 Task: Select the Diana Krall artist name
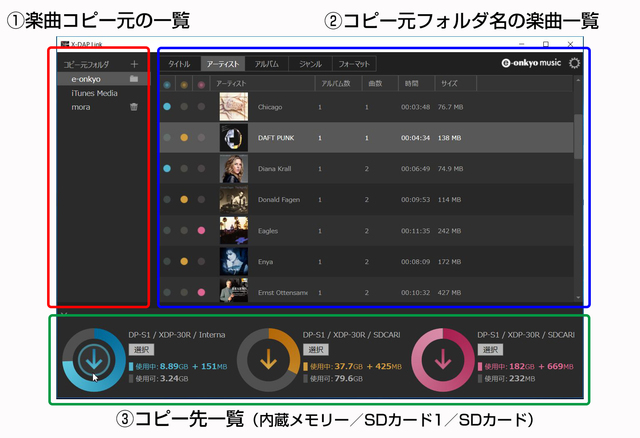click(274, 169)
